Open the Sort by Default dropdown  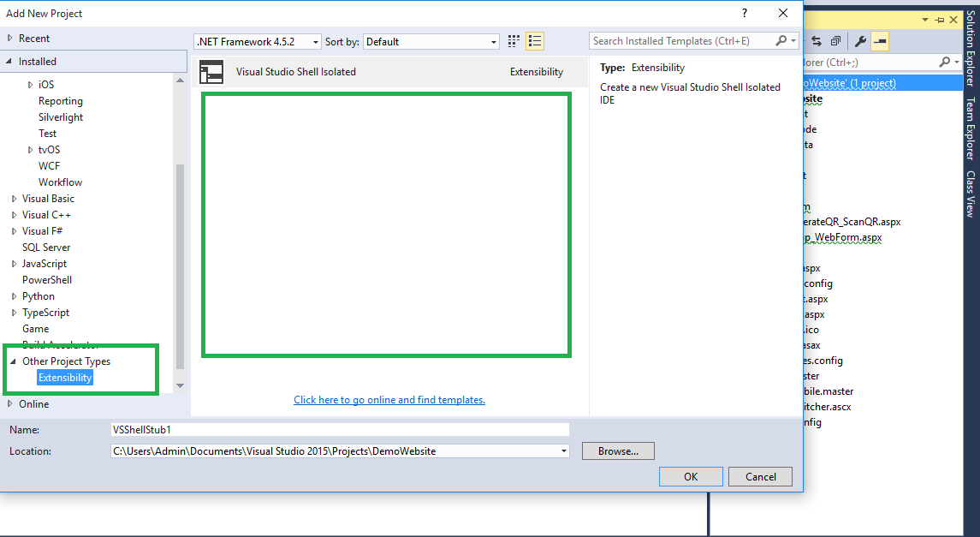pos(494,40)
